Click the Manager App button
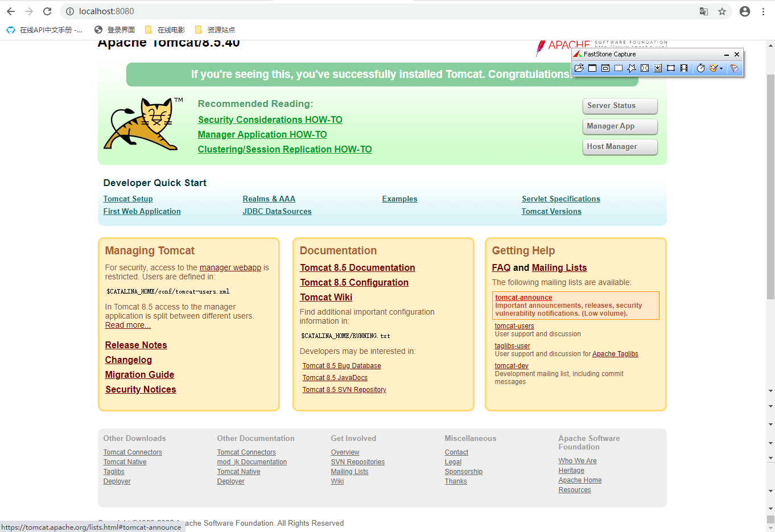Screen dimensions: 775x532 (x=620, y=126)
